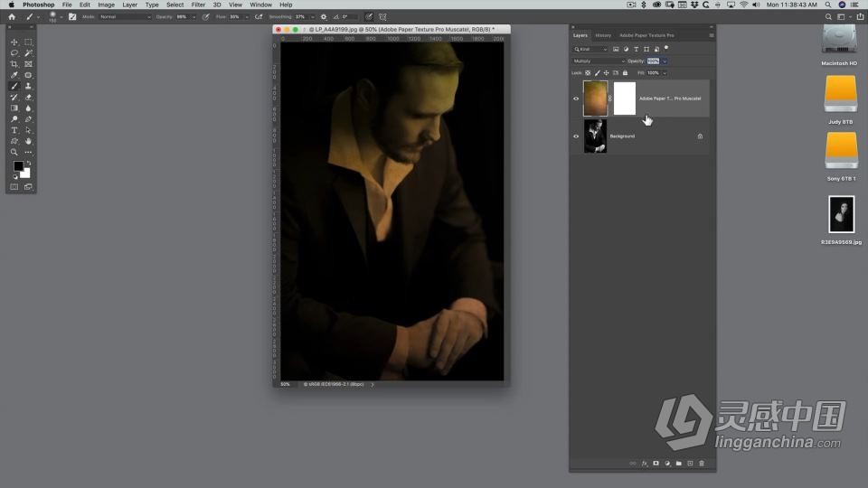Toggle pixel layer filter
The height and width of the screenshot is (488, 868).
coord(616,49)
